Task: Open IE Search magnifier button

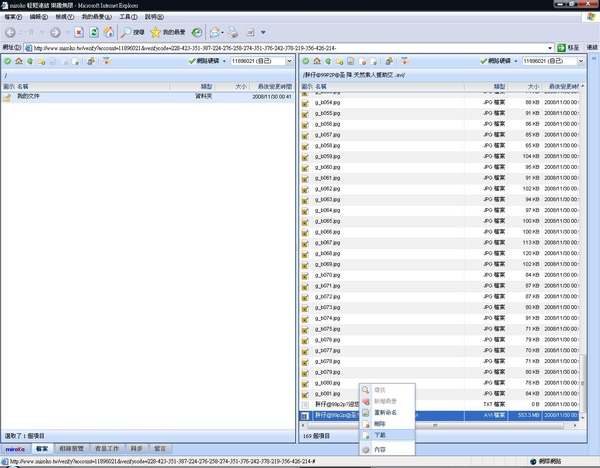Action: (132, 33)
